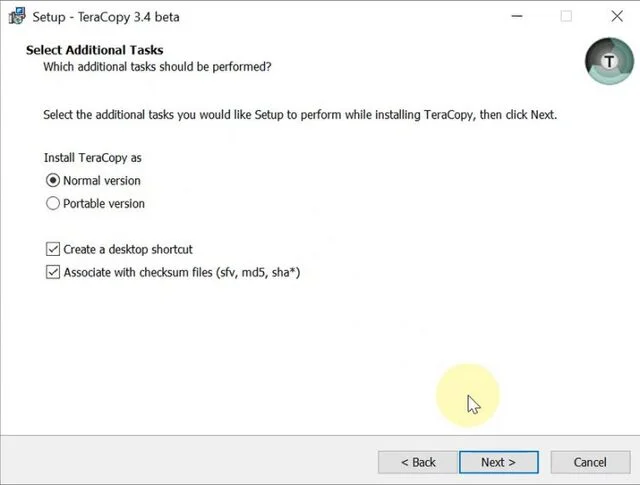Viewport: 640px width, 485px height.
Task: Click the instruction sentence ending 'then click Next'
Action: point(299,115)
